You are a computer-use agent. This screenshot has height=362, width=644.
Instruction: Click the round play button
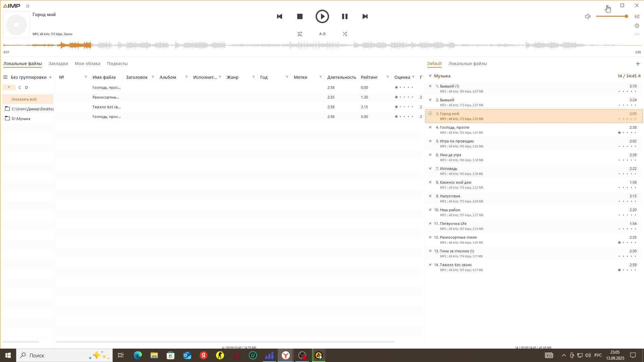click(x=322, y=16)
